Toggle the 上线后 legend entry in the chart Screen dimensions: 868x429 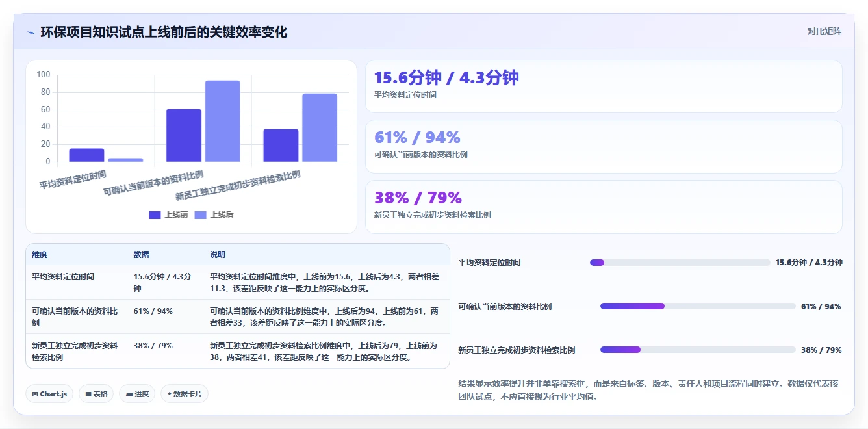click(x=214, y=214)
